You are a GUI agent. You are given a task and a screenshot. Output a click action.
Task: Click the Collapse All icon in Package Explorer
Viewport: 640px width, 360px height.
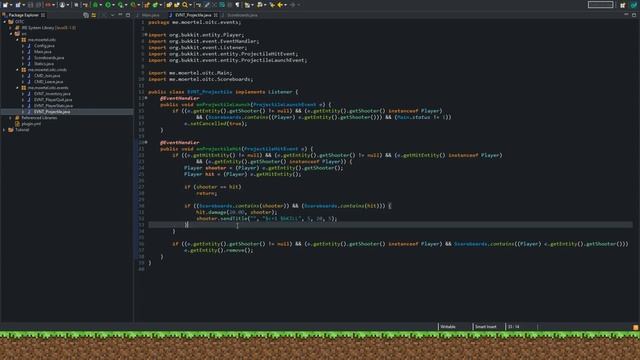point(86,15)
